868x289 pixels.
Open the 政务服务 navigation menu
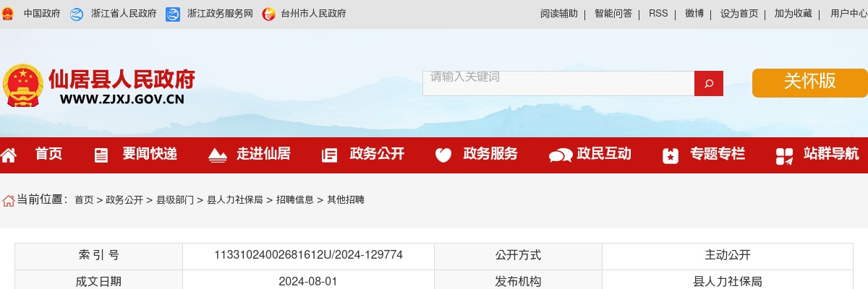click(490, 154)
